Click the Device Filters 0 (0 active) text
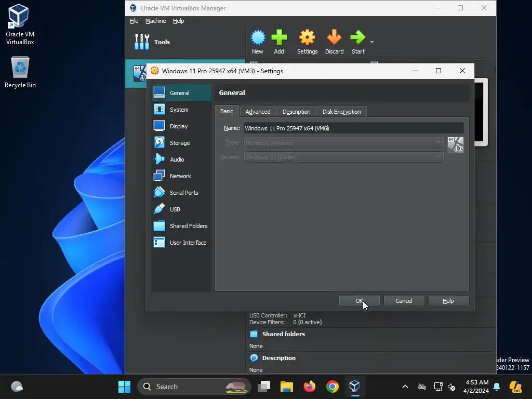 tap(285, 322)
